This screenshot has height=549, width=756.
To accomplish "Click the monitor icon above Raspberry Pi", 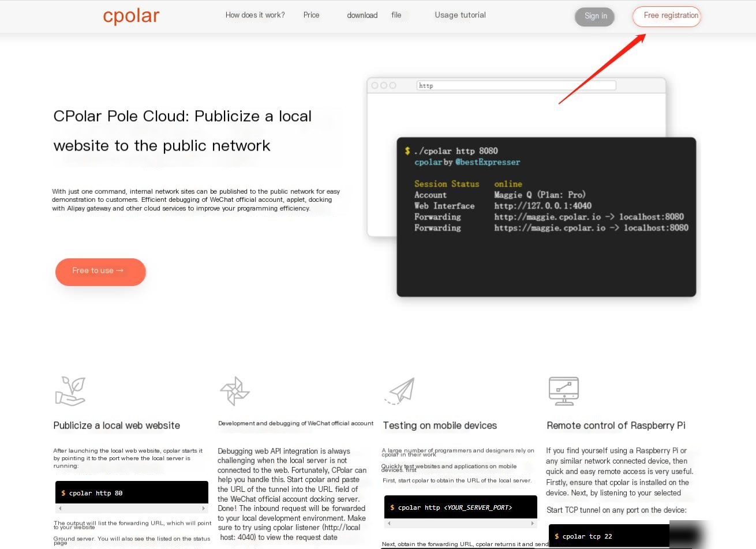I will click(x=563, y=392).
